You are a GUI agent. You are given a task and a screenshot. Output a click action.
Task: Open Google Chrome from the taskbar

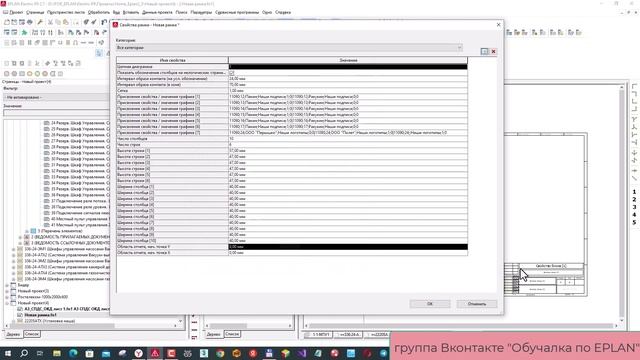pos(220,353)
